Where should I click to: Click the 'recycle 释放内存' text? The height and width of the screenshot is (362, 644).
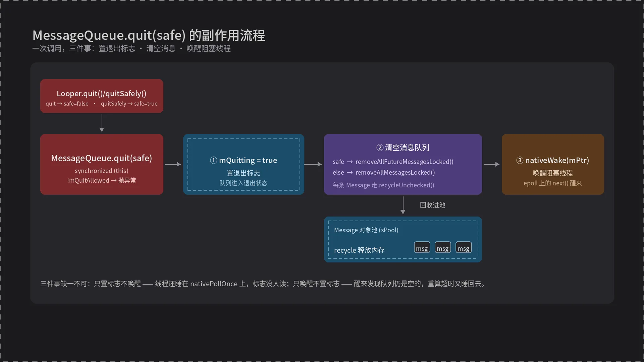coord(359,250)
